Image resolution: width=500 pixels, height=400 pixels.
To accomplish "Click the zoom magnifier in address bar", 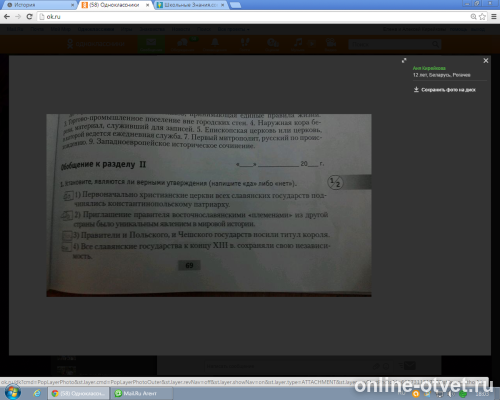I will (x=473, y=16).
